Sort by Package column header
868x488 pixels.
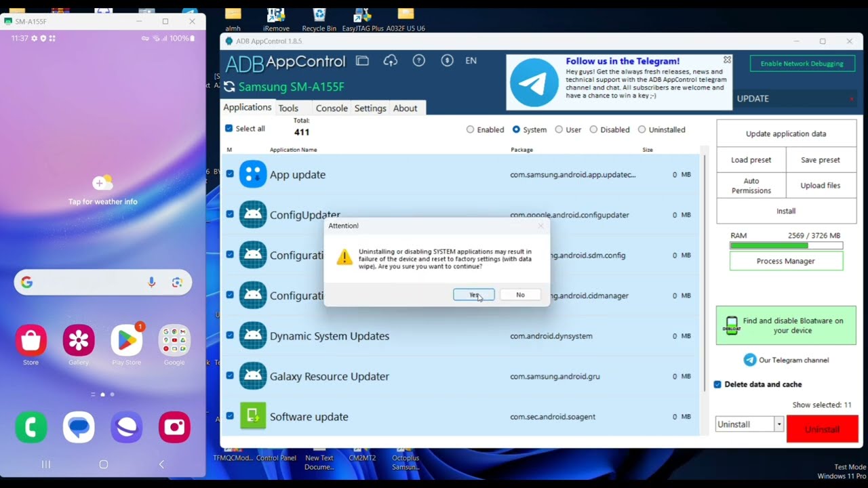(522, 150)
